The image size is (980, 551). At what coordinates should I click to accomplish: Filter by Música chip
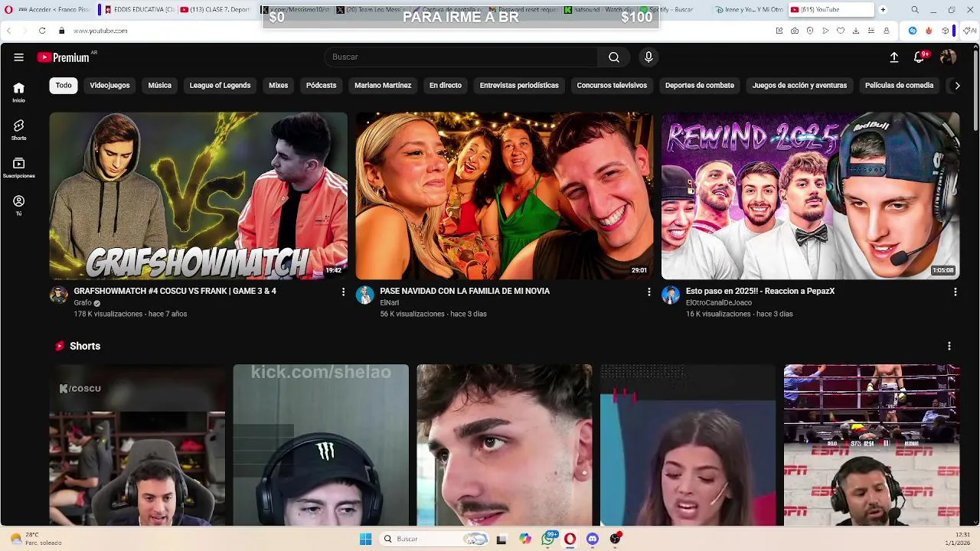[160, 86]
